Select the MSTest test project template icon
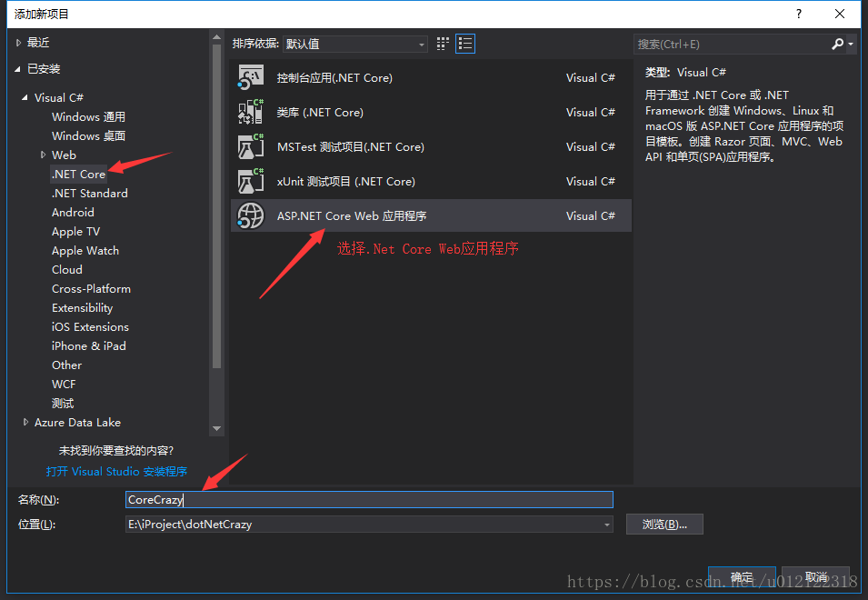868x600 pixels. (x=251, y=146)
